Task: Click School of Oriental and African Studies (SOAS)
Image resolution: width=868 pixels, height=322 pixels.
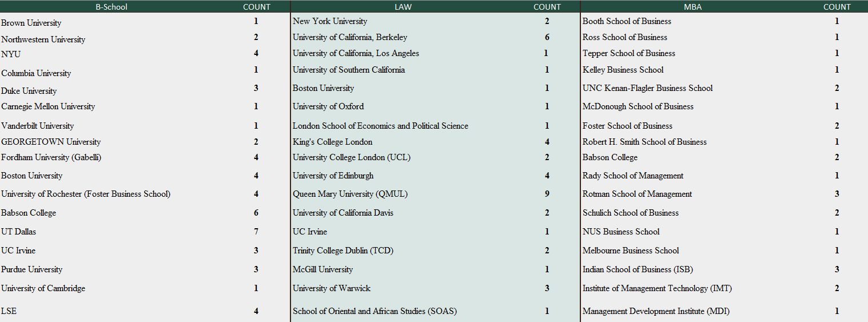Action: (x=375, y=311)
